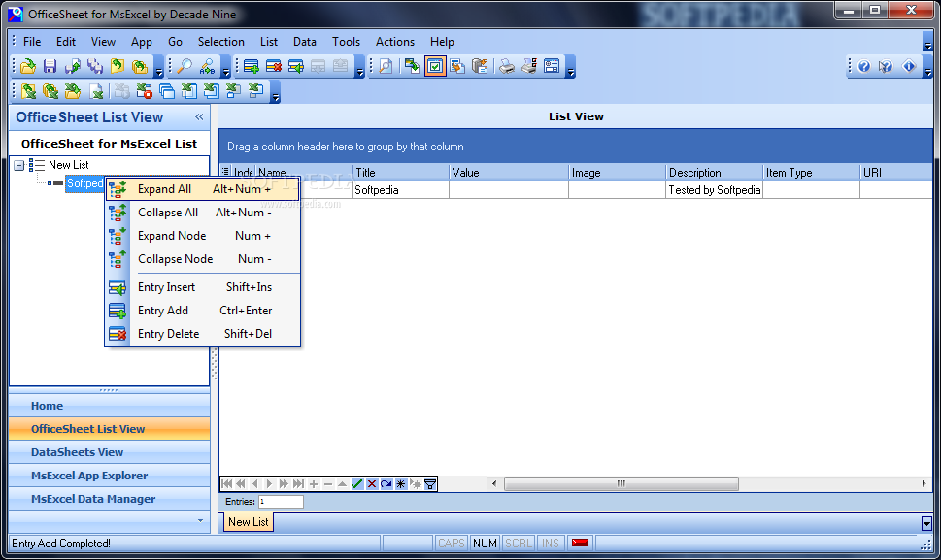Click the right arrow of horizontal scrollbar
This screenshot has width=941, height=560.
[924, 484]
